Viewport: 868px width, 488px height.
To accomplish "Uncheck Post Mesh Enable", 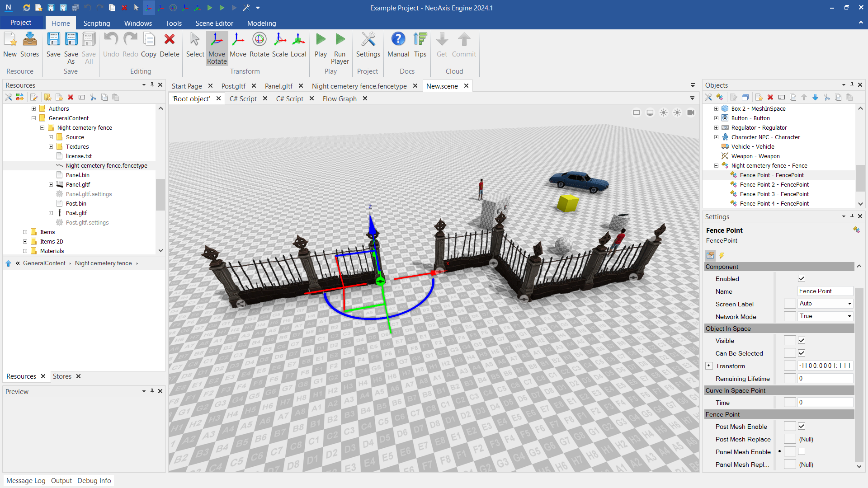I will 802,426.
